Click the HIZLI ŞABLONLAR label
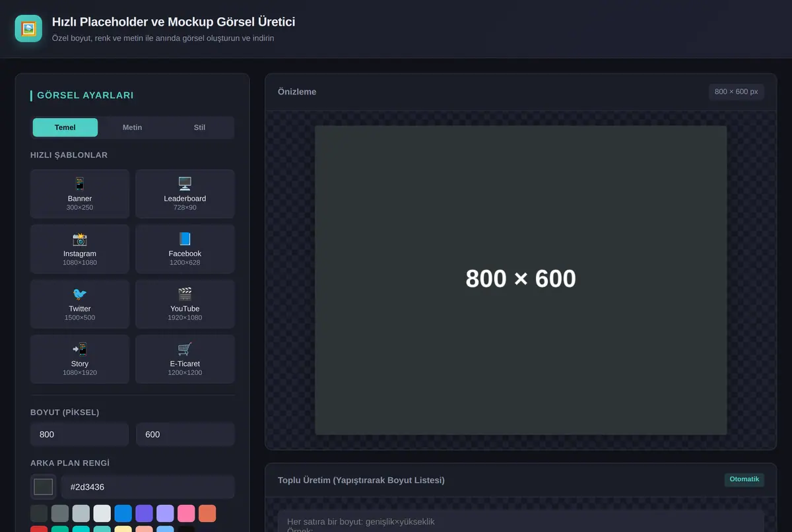The height and width of the screenshot is (532, 792). 69,155
